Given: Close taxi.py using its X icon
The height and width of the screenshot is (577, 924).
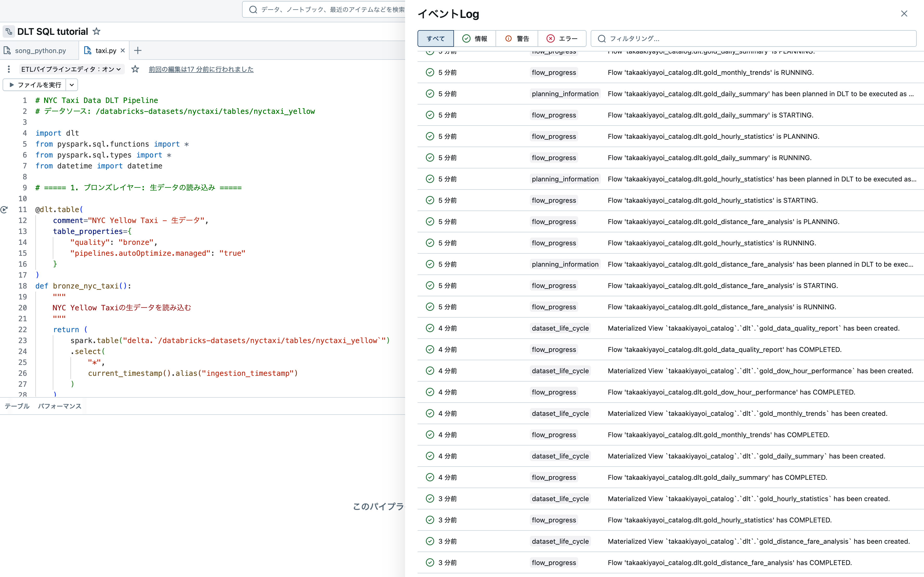Looking at the screenshot, I should [122, 50].
